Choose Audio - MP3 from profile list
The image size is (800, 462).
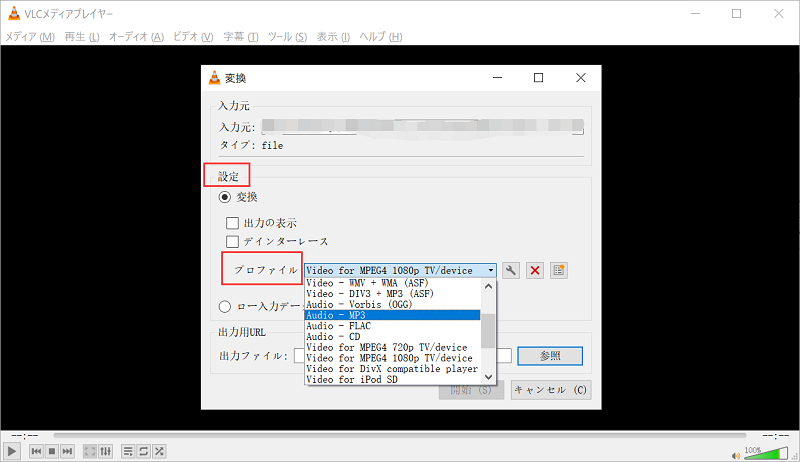[392, 314]
